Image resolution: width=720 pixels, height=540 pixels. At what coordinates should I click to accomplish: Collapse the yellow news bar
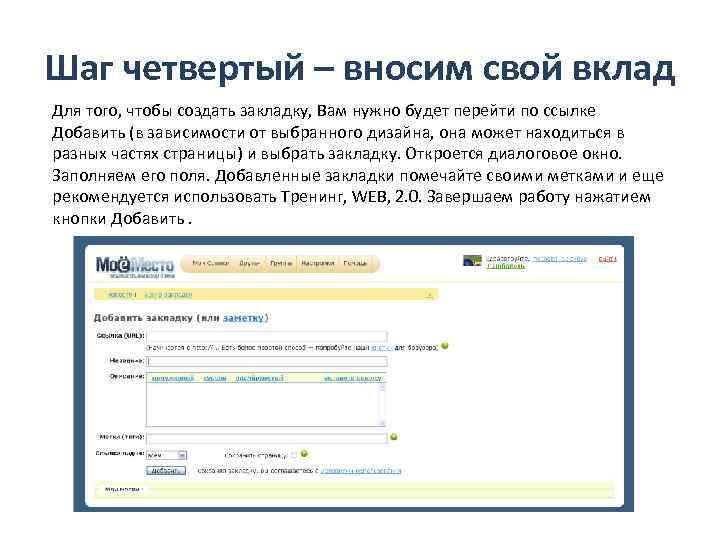(430, 295)
